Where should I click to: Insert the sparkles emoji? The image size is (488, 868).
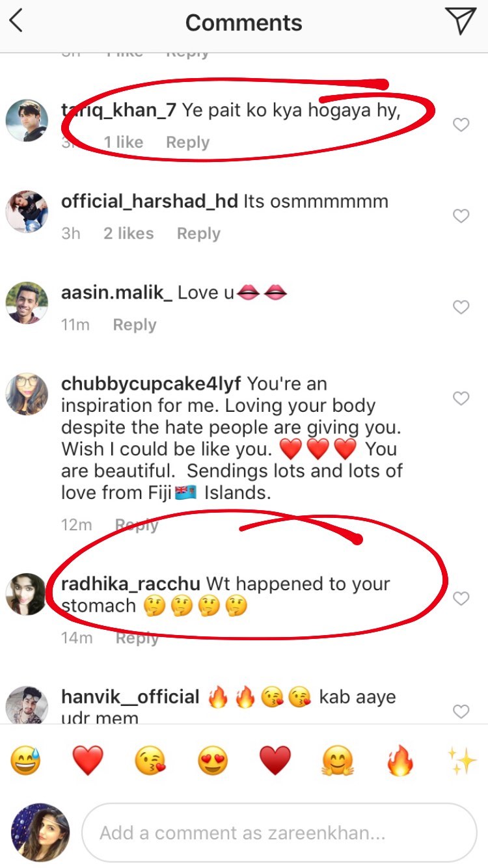point(461,761)
